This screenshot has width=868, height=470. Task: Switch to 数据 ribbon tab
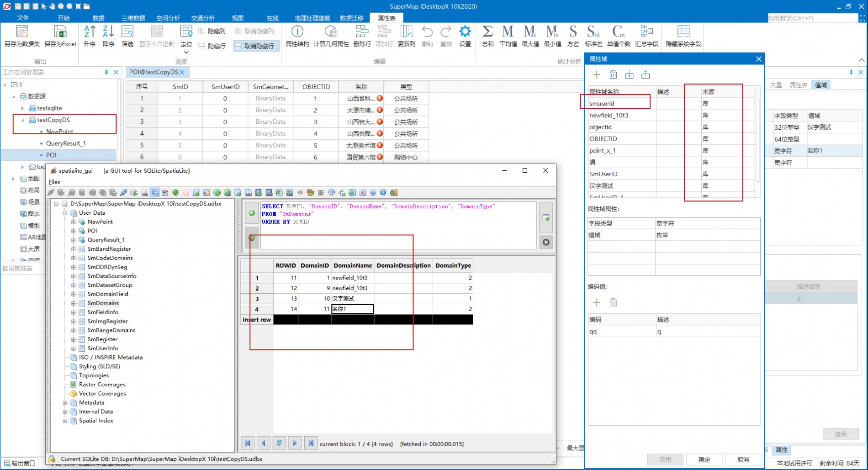[x=98, y=18]
